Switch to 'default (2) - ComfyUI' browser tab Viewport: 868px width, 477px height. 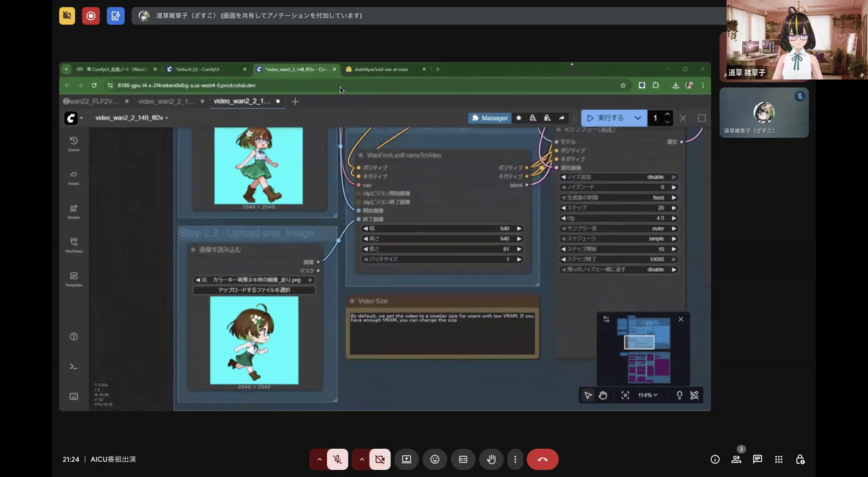click(x=205, y=69)
